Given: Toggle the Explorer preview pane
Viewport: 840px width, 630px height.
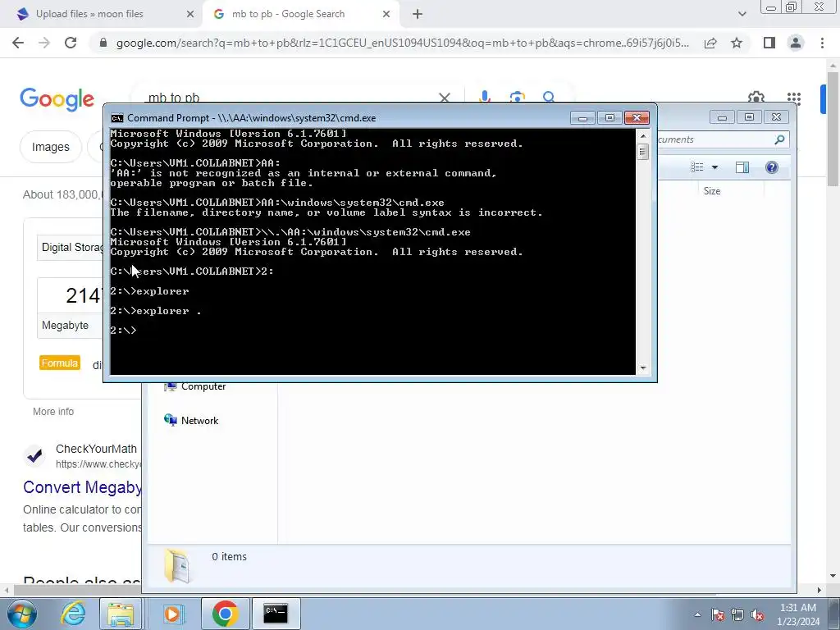Looking at the screenshot, I should 742,167.
